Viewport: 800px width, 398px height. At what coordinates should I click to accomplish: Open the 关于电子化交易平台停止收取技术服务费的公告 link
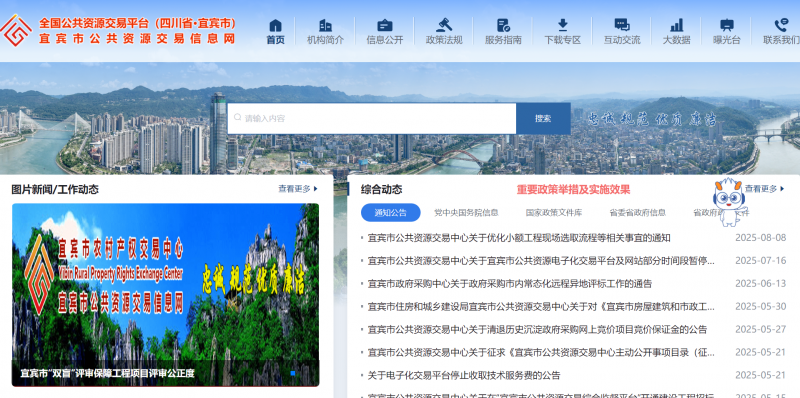pyautogui.click(x=464, y=376)
